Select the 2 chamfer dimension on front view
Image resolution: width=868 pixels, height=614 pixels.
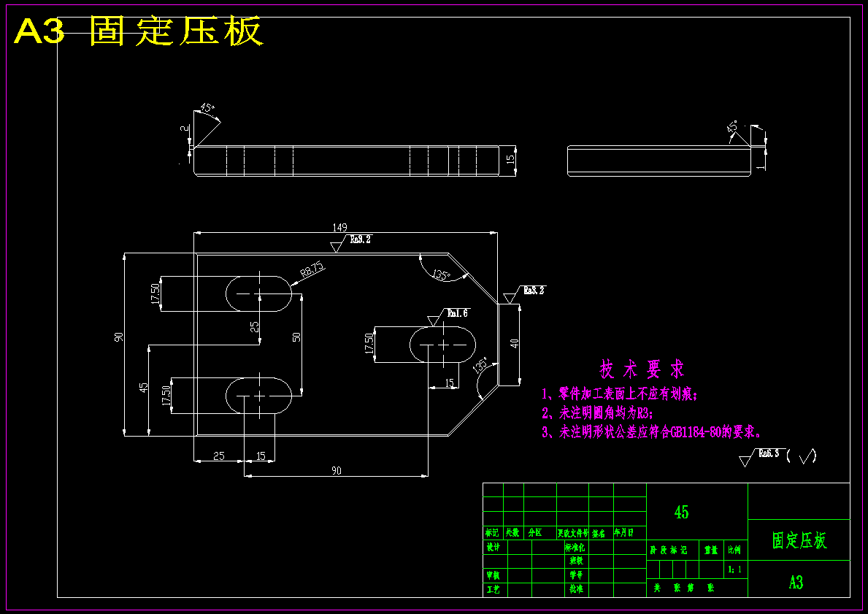coord(185,129)
